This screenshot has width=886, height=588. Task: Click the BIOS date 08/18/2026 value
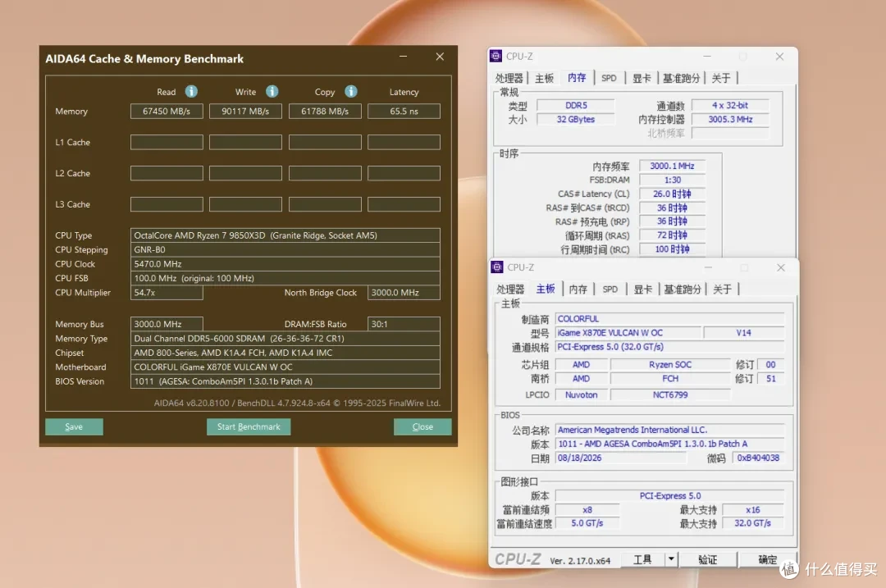click(x=620, y=458)
